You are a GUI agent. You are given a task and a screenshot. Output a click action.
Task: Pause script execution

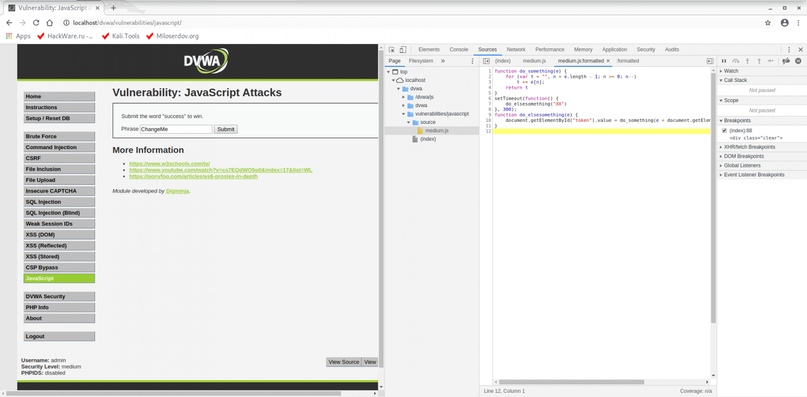tap(724, 61)
